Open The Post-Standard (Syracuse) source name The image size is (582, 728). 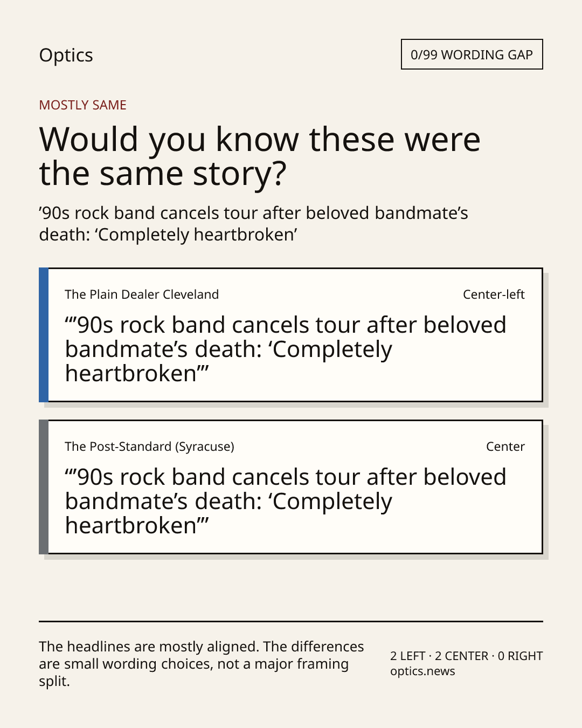click(150, 447)
